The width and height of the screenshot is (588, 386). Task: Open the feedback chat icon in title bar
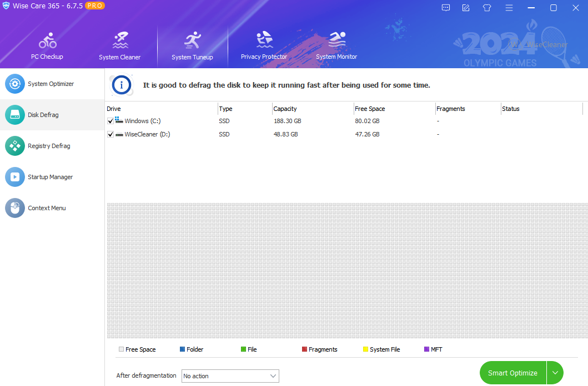point(445,8)
